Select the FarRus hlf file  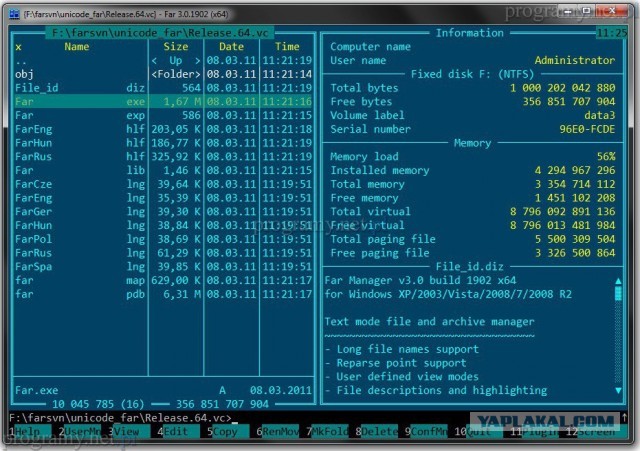click(163, 157)
